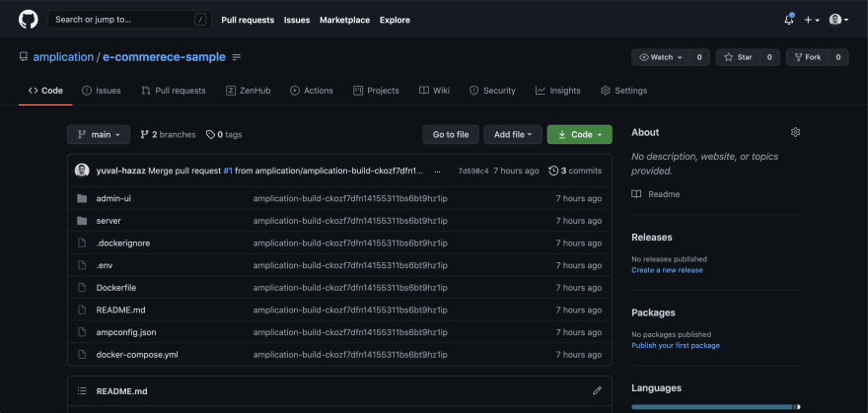The height and width of the screenshot is (413, 868).
Task: Click the Star count of 0
Action: click(x=769, y=57)
